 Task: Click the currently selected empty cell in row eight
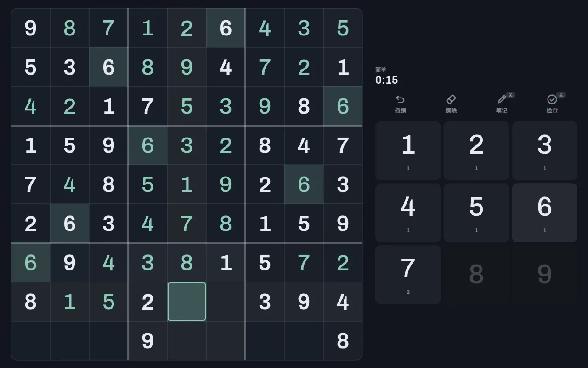[x=187, y=302]
